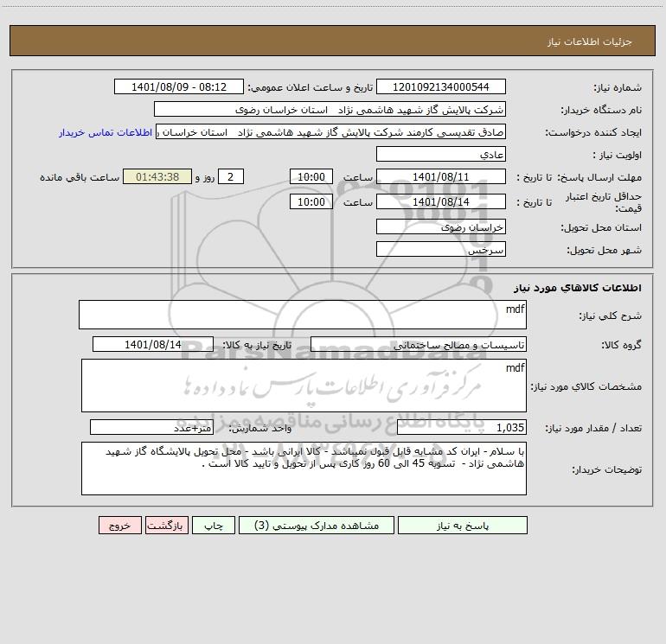This screenshot has width=666, height=644.
Task: Click the unit field متر+عدد
Action: 151,428
